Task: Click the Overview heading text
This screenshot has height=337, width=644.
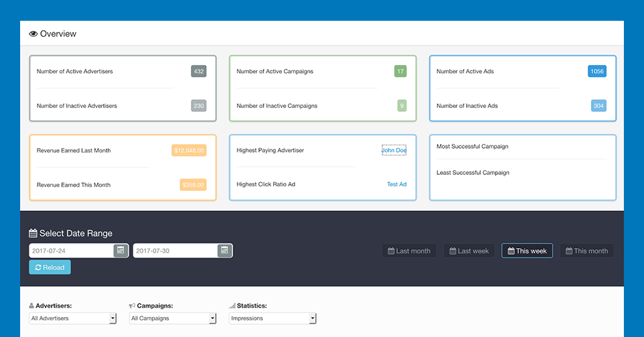Action: pos(58,33)
